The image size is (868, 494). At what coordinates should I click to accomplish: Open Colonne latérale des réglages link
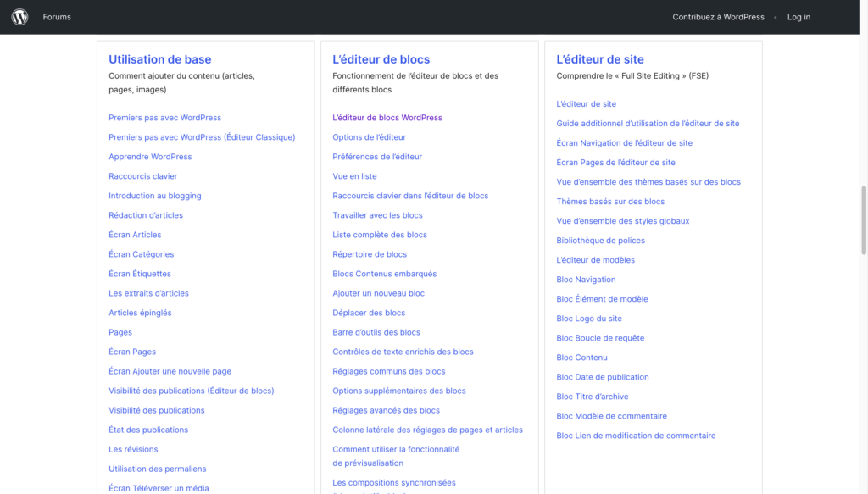point(427,430)
